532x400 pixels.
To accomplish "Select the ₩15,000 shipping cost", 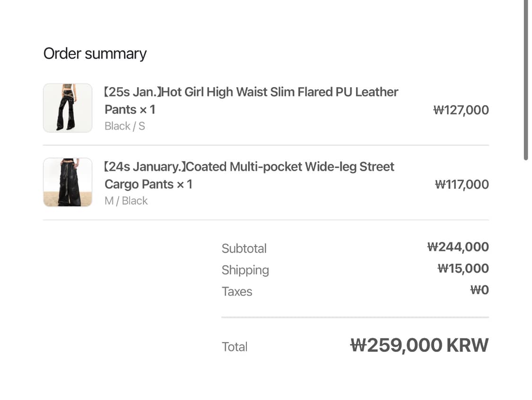I will [x=463, y=269].
